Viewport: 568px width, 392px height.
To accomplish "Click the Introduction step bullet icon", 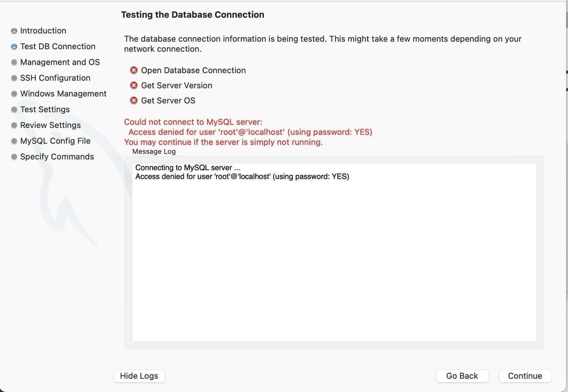I will tap(14, 31).
